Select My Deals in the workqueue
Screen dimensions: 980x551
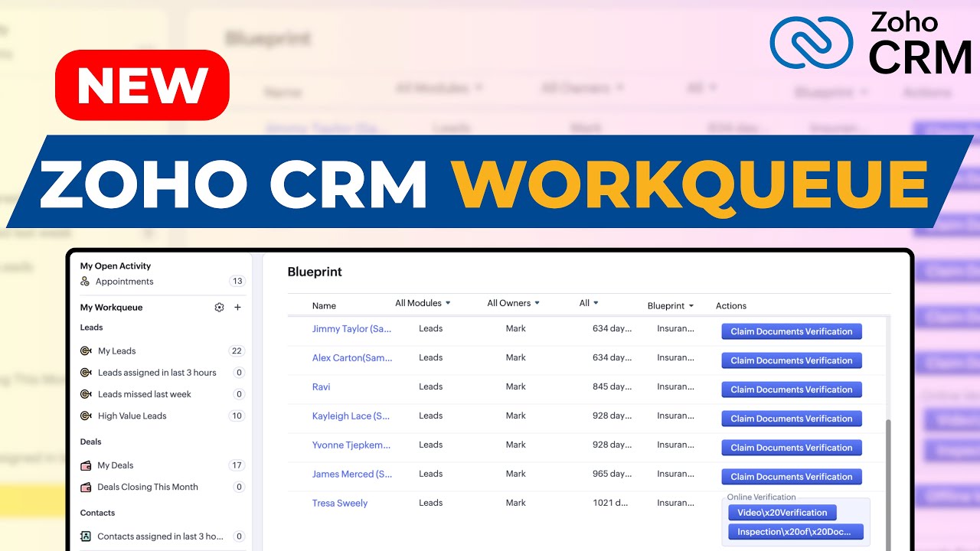pyautogui.click(x=115, y=465)
